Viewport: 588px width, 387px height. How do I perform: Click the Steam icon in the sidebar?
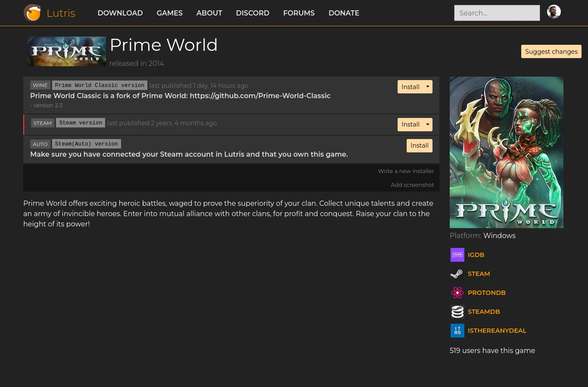point(457,274)
